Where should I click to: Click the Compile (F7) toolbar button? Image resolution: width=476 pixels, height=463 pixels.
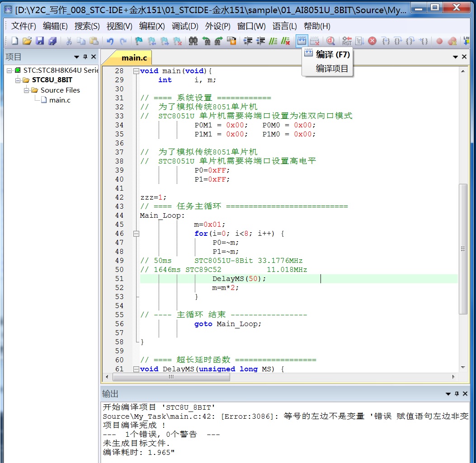click(x=302, y=41)
